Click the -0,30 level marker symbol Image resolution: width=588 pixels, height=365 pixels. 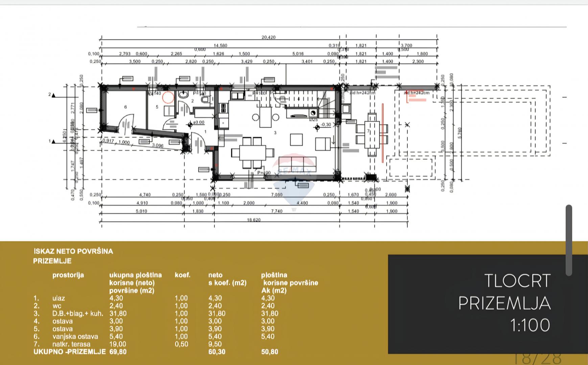click(317, 127)
